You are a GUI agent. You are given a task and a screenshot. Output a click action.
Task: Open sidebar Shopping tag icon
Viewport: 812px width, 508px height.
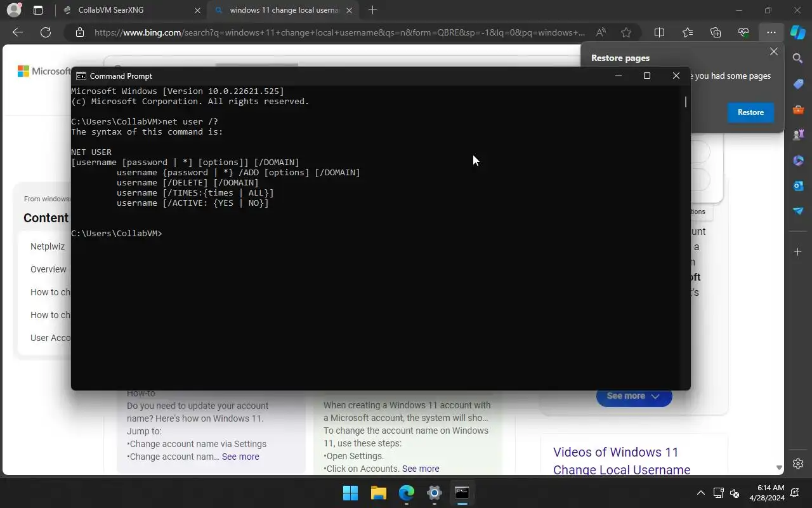point(798,84)
